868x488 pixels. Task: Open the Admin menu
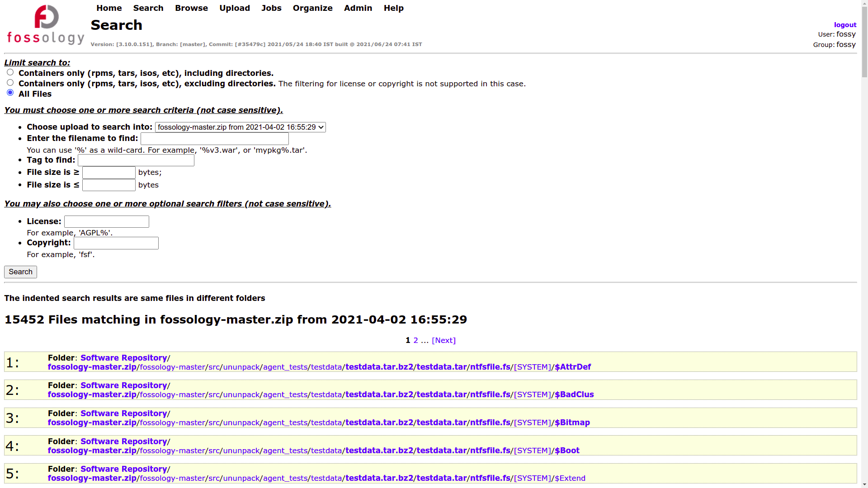[x=358, y=8]
